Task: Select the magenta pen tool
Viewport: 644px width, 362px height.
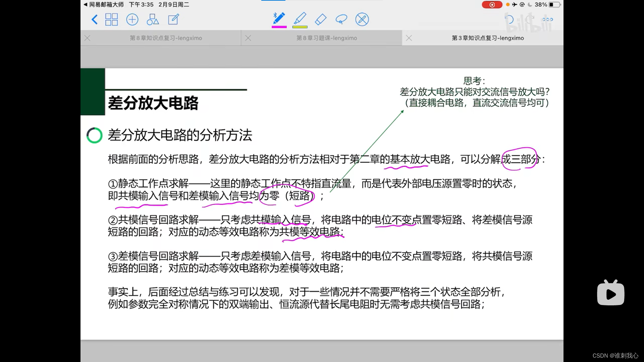Action: tap(279, 19)
